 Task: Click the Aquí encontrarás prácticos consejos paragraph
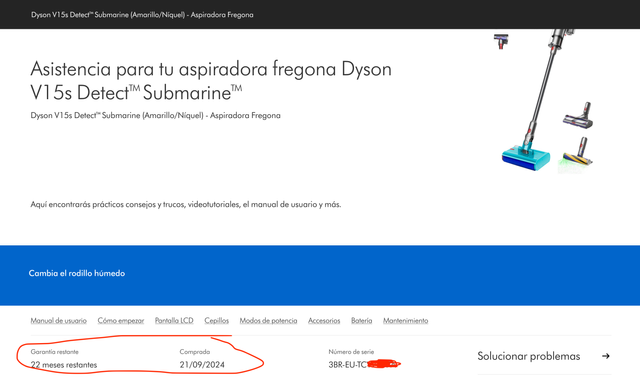click(x=186, y=204)
